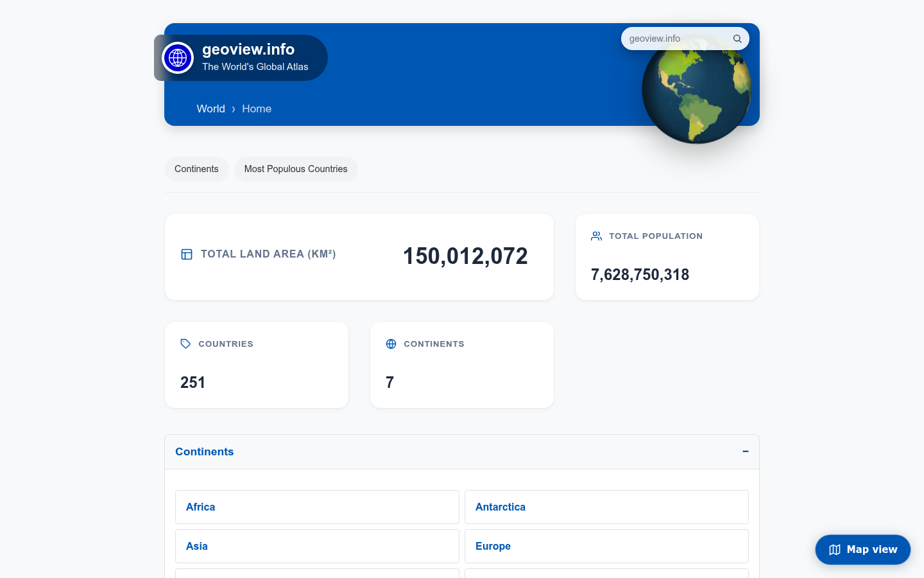This screenshot has width=924, height=578.
Task: Click the 3D Earth globe image
Action: click(x=697, y=90)
